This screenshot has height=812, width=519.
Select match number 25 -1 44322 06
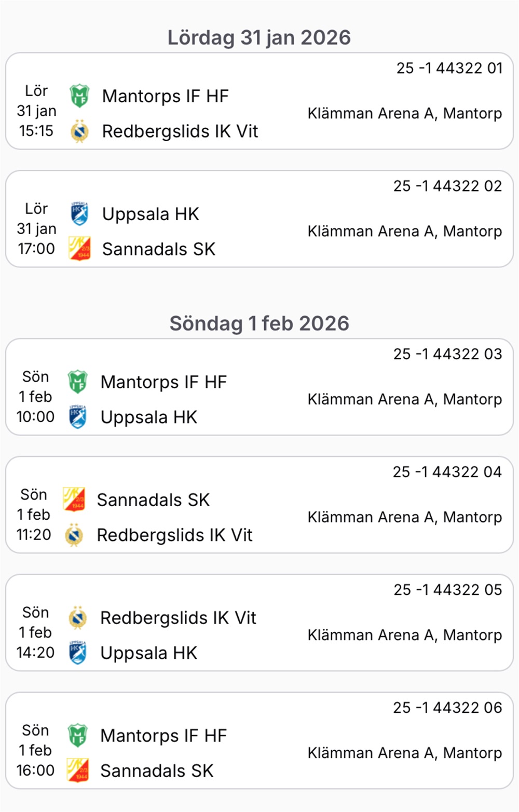447,707
